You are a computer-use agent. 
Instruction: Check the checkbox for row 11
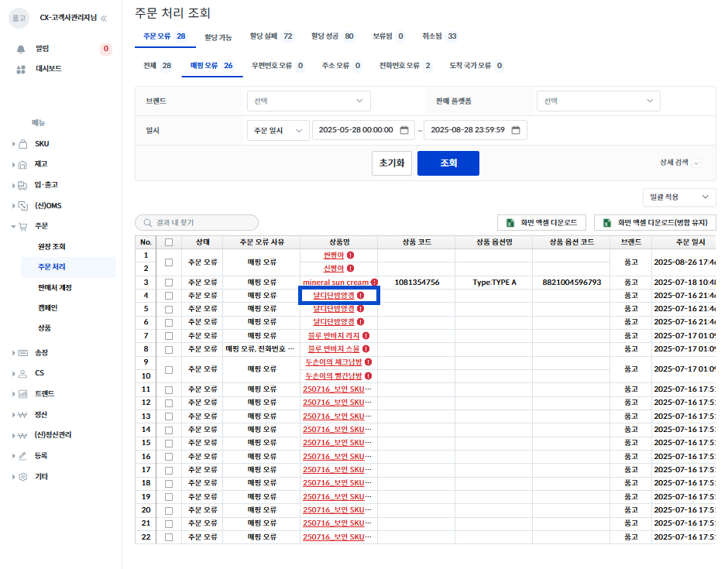169,389
